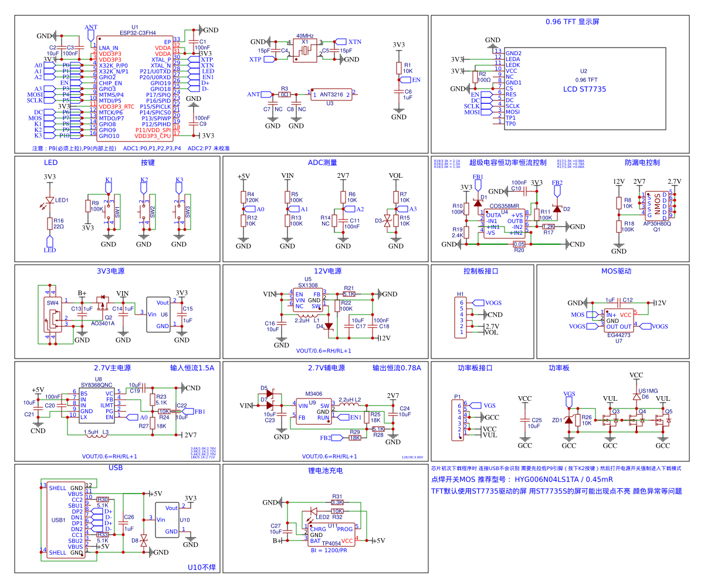Select the "超级电容恒功率恒流控制" heading
Screen dimensions: 704x588
coord(507,162)
